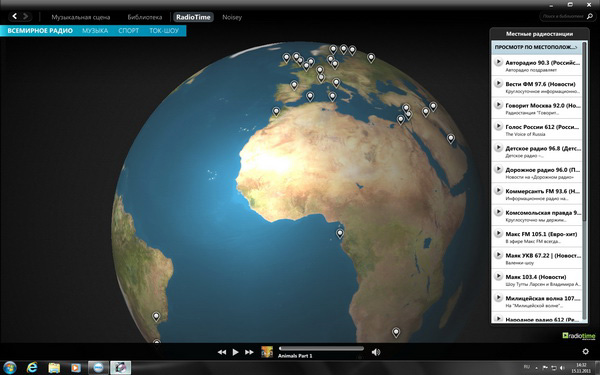600x375 pixels.
Task: Play the Вести ФМ 97.6 station
Action: coord(498,83)
